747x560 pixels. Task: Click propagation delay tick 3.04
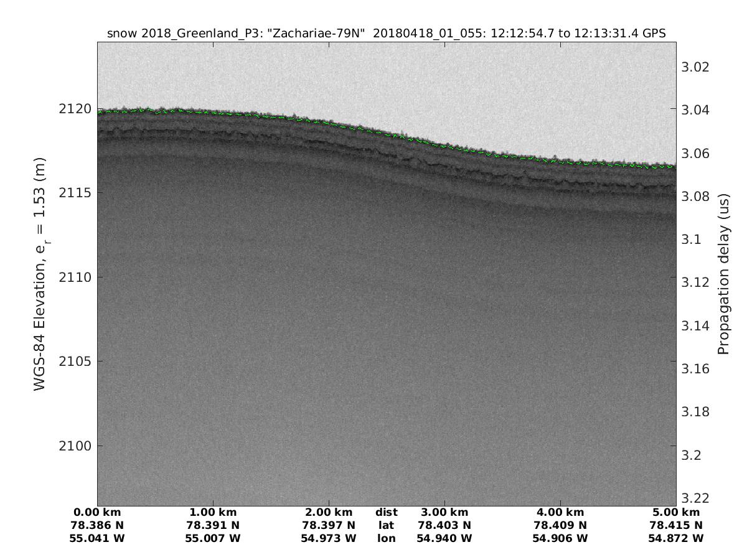(695, 110)
